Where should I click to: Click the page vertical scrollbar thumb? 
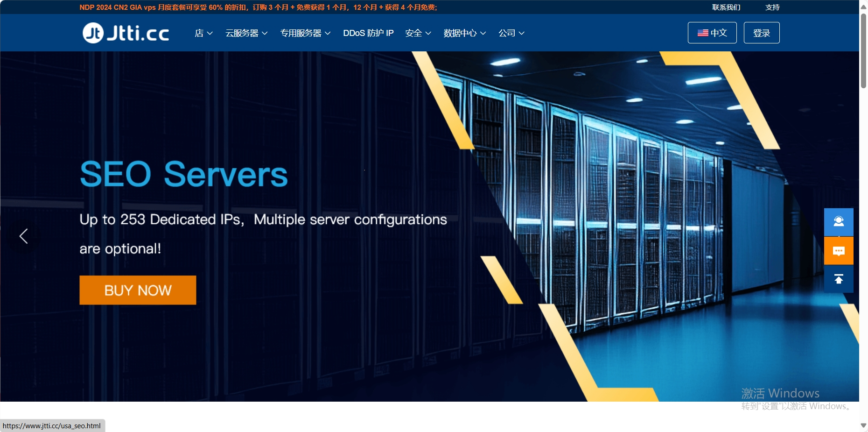(863, 51)
